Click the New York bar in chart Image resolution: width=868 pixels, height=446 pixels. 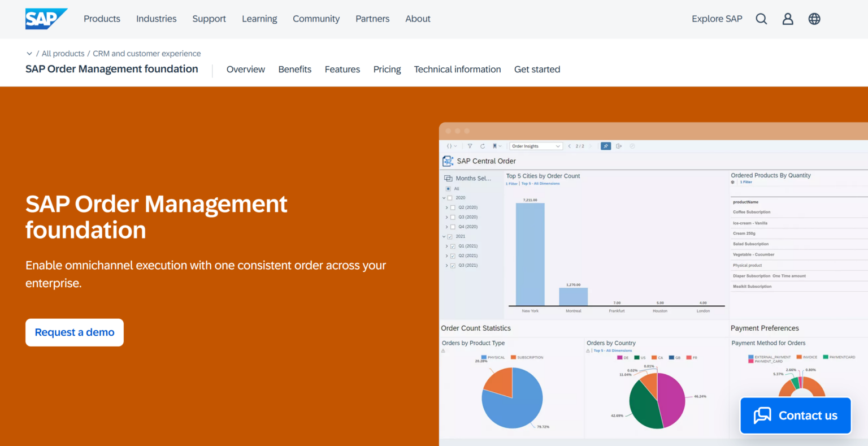pos(530,254)
